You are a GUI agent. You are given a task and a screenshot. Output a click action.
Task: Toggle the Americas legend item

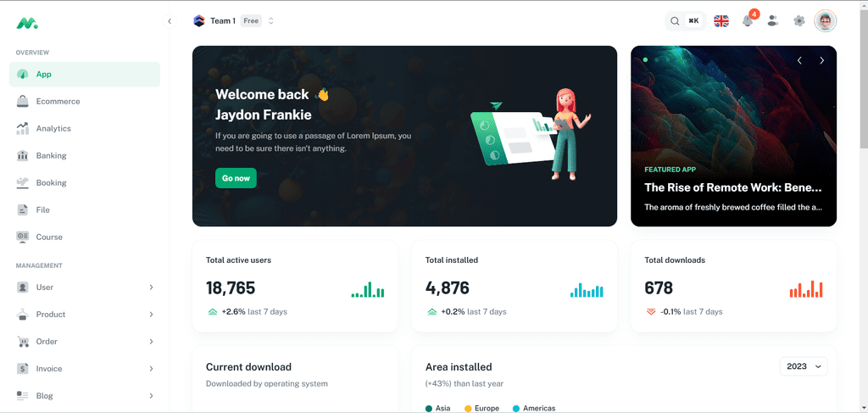pyautogui.click(x=534, y=408)
